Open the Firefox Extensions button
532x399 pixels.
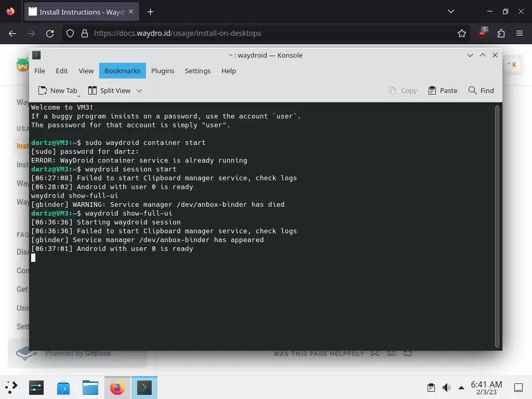(501, 33)
